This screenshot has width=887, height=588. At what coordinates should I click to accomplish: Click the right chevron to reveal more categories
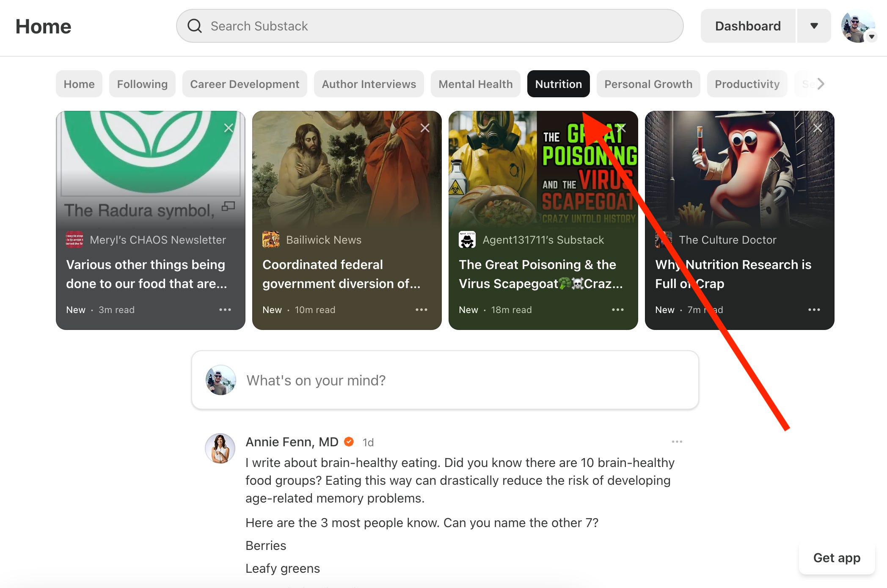[x=821, y=84]
